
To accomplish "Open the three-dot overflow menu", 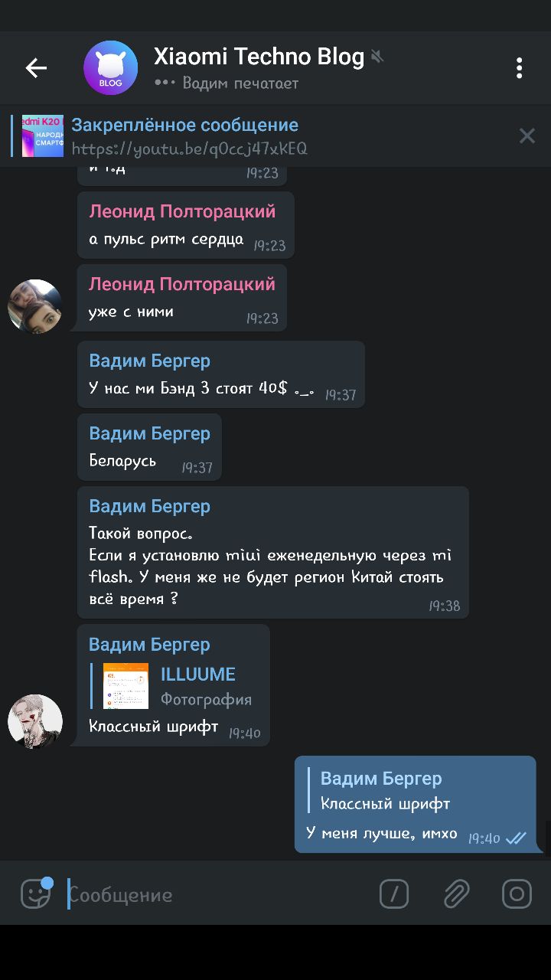I will (x=519, y=68).
